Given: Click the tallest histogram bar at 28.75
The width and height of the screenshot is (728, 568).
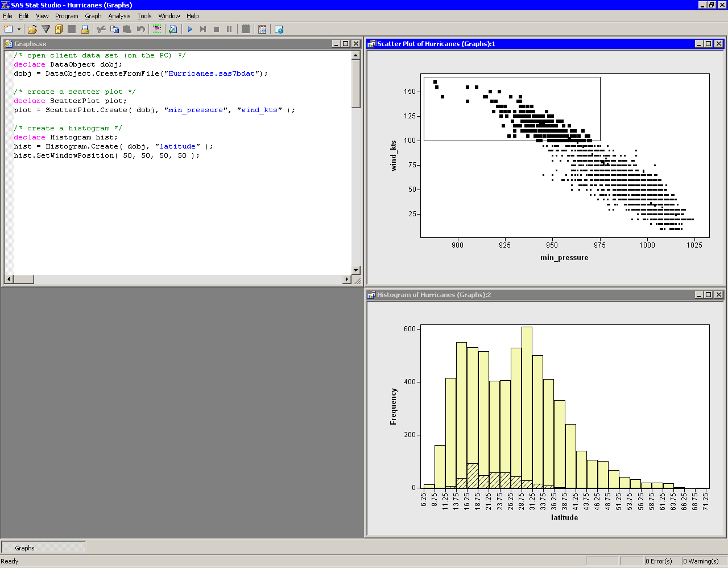Looking at the screenshot, I should [x=527, y=407].
